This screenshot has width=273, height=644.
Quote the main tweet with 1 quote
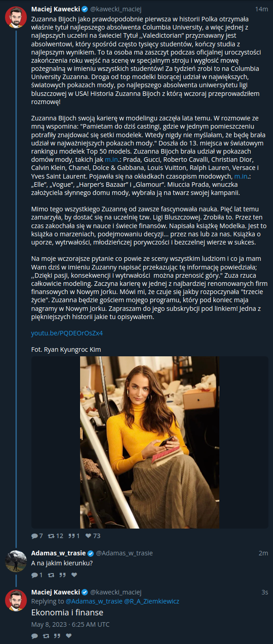74,536
